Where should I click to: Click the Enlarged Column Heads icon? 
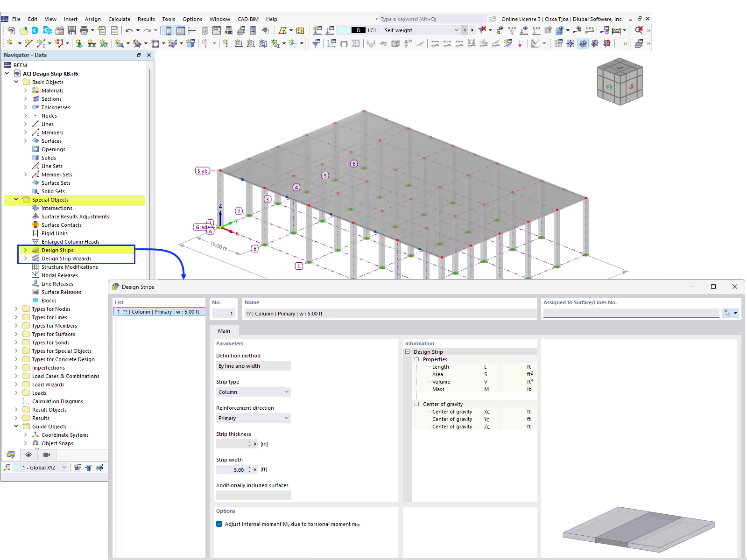point(35,241)
